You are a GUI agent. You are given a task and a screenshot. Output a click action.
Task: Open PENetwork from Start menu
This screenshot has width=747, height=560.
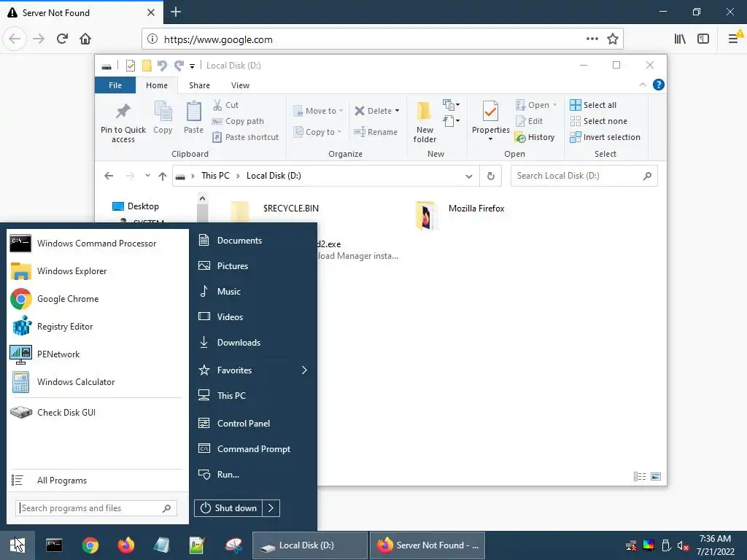(x=96, y=354)
